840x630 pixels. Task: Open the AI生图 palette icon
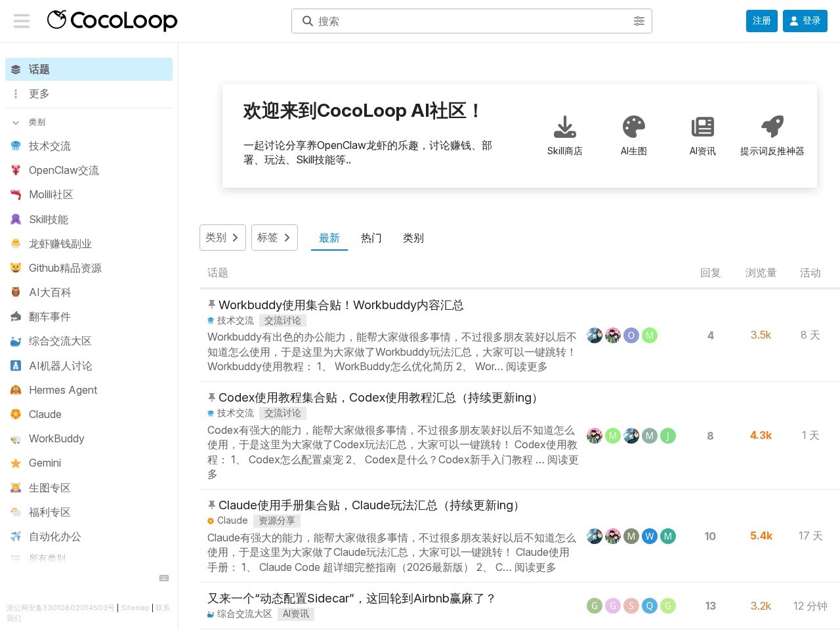(x=634, y=127)
